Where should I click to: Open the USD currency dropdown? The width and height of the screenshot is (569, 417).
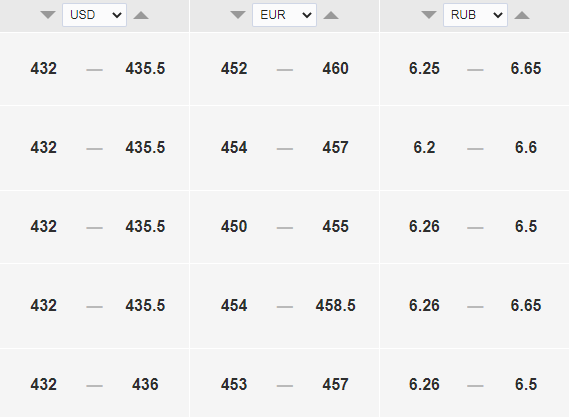point(94,15)
